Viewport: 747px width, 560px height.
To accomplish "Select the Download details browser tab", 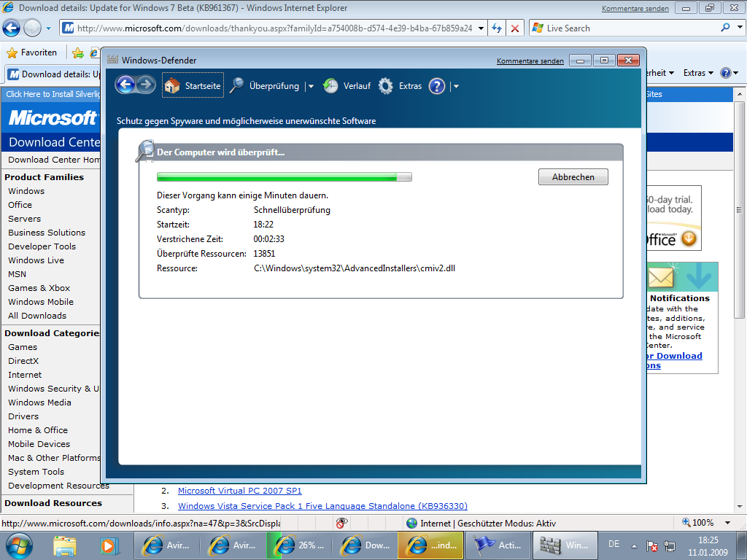I will pos(55,74).
